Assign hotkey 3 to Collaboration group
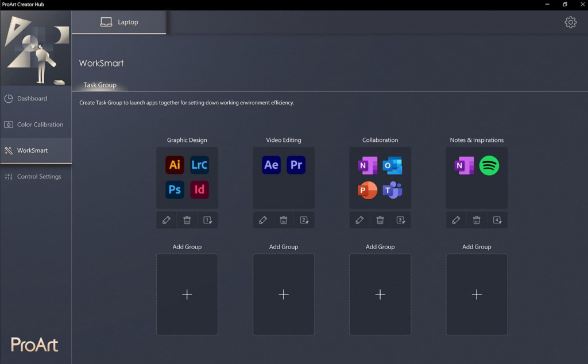The width and height of the screenshot is (588, 364). coord(400,220)
